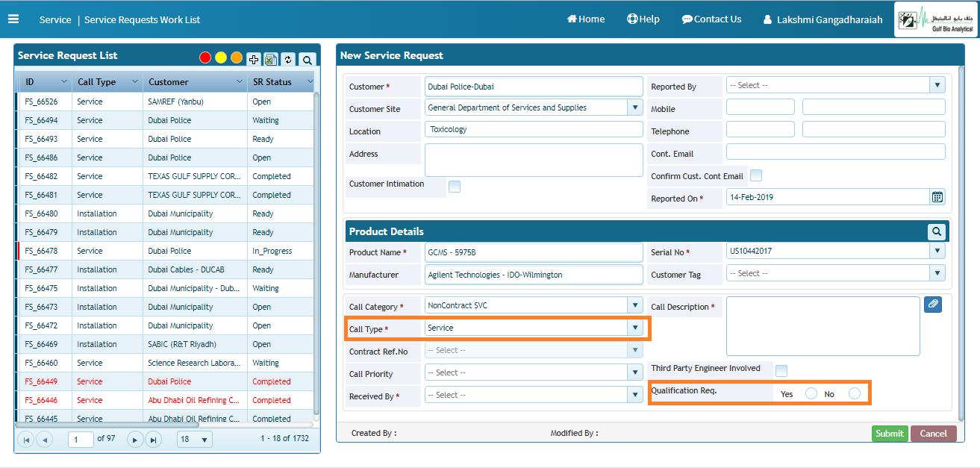Screen dimensions: 980x468
Task: Select the red row FS_66449 Dubai Police
Action: tap(165, 381)
